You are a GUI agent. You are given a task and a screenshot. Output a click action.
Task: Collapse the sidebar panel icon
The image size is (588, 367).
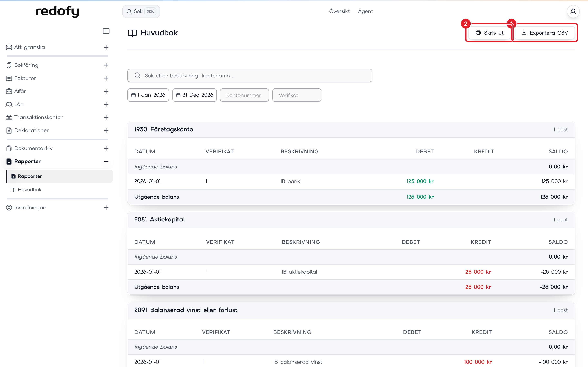106,31
